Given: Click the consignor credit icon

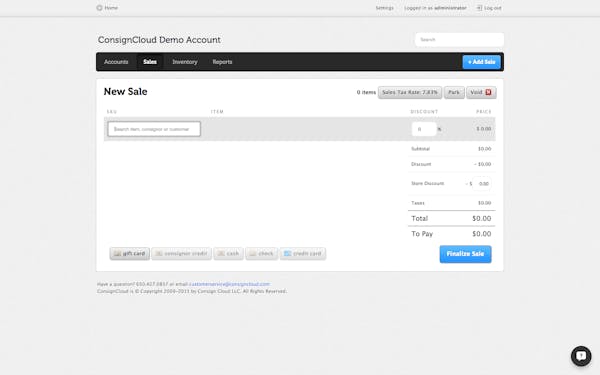Looking at the screenshot, I should (159, 253).
